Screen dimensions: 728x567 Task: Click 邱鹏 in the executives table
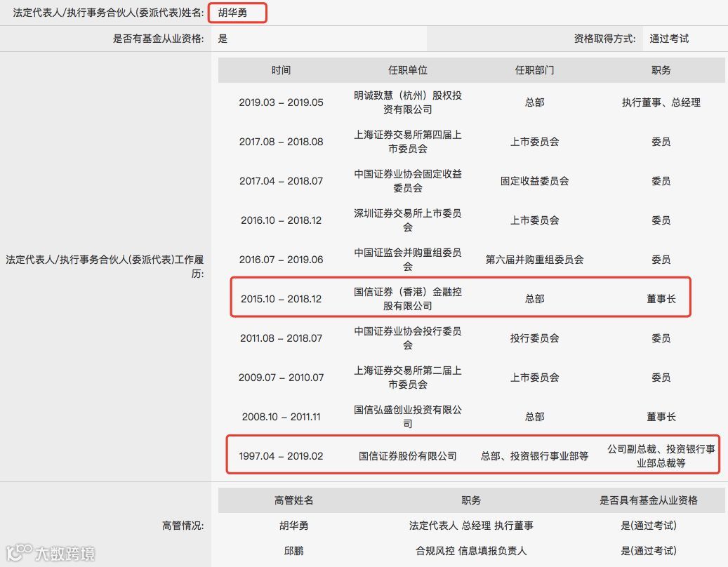pos(294,551)
